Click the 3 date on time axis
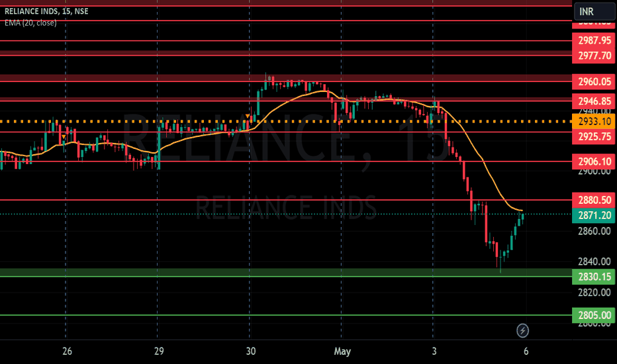 (434, 351)
